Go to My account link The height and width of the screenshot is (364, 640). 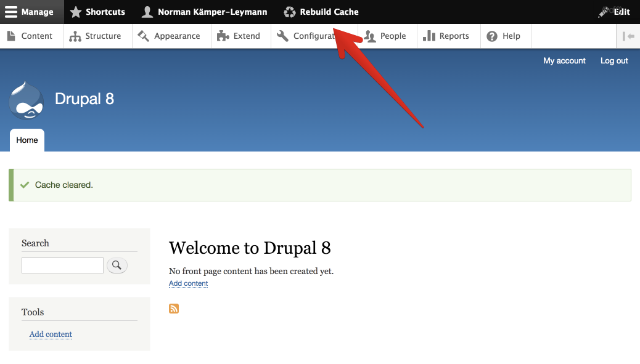[564, 61]
